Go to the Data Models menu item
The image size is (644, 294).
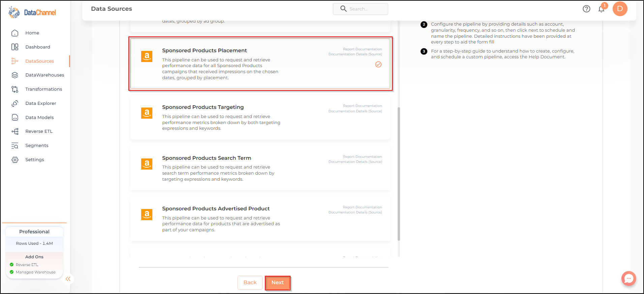pyautogui.click(x=39, y=117)
